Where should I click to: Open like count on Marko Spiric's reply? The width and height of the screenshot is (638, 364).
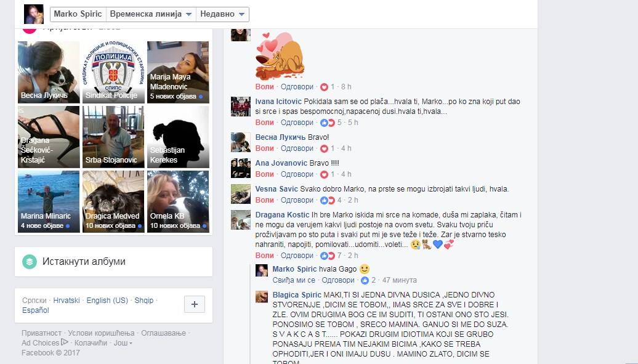[x=368, y=280]
